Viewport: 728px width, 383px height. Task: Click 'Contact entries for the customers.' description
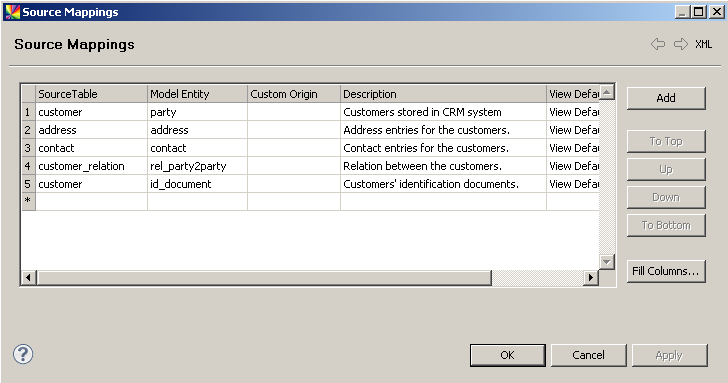point(443,148)
